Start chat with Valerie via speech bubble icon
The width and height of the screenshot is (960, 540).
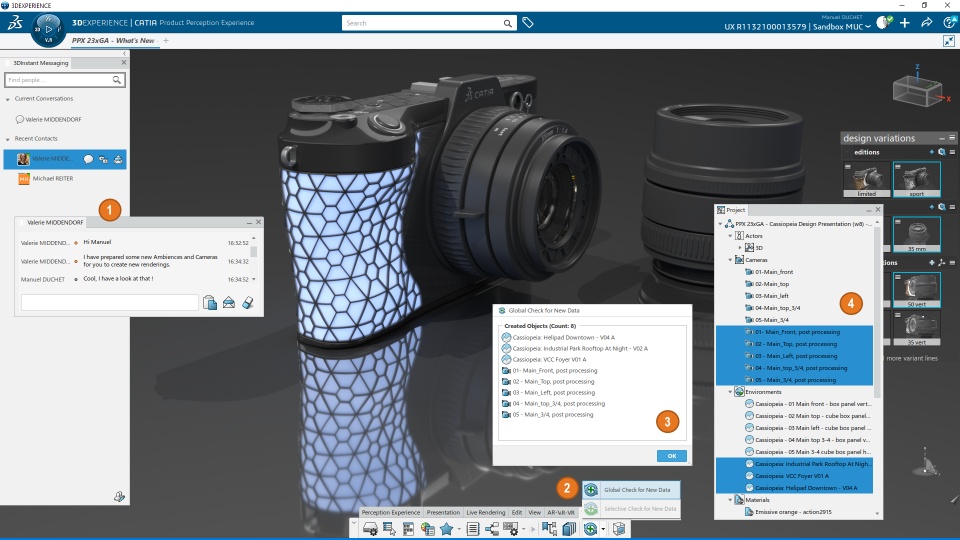(x=88, y=159)
